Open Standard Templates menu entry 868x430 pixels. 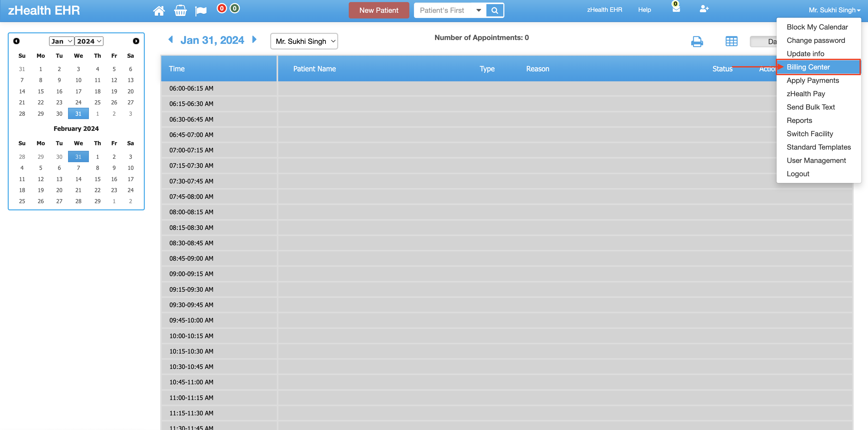coord(818,147)
